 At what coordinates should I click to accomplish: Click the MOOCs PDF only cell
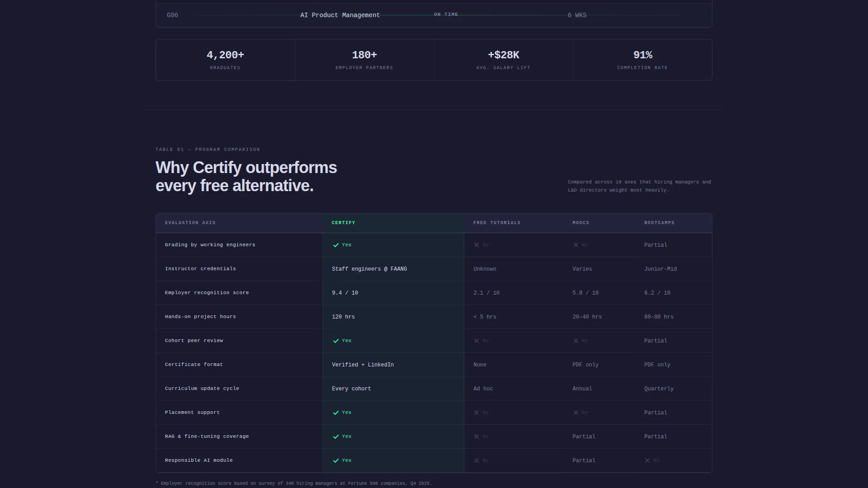pos(585,365)
